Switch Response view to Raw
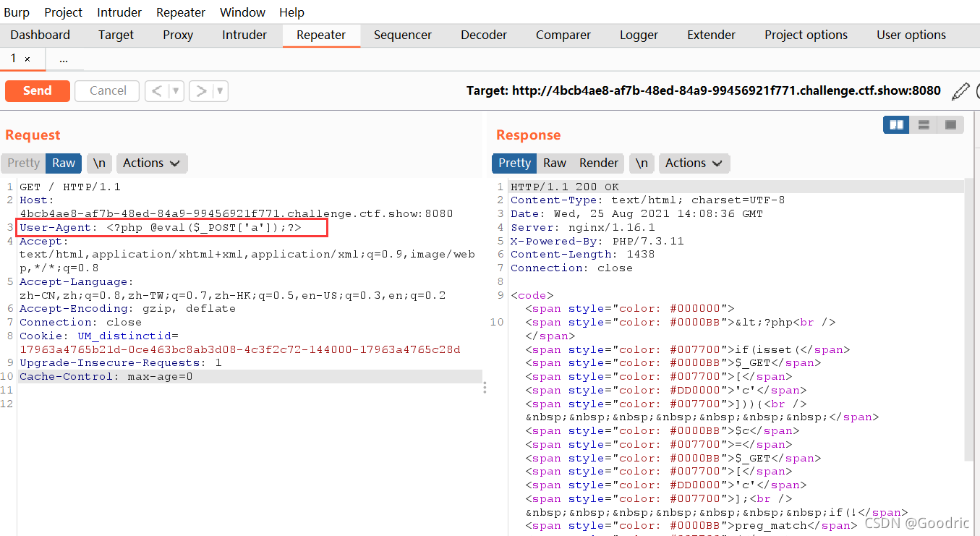 555,163
